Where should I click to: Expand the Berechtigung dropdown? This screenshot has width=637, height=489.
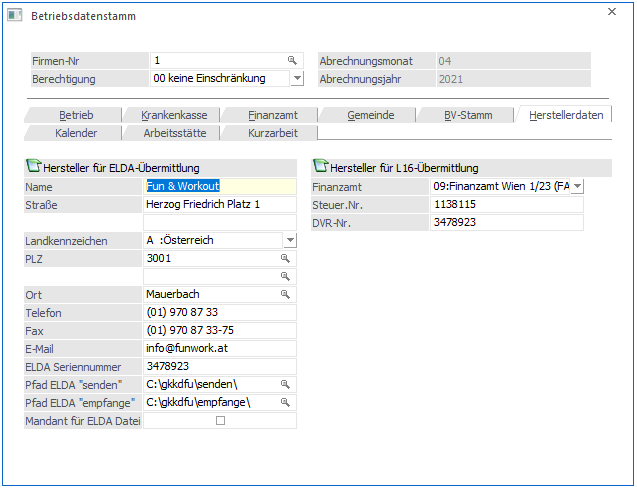(x=297, y=79)
